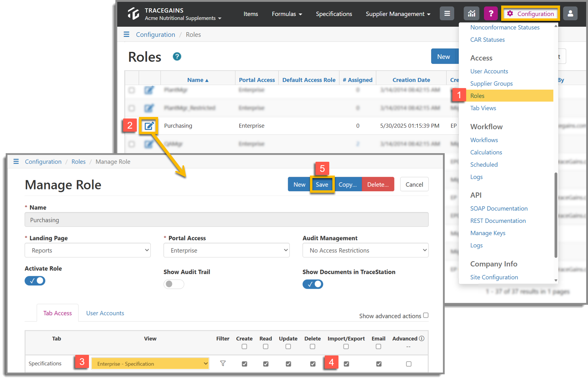
Task: Open the analytics chart icon in header
Action: 471,13
